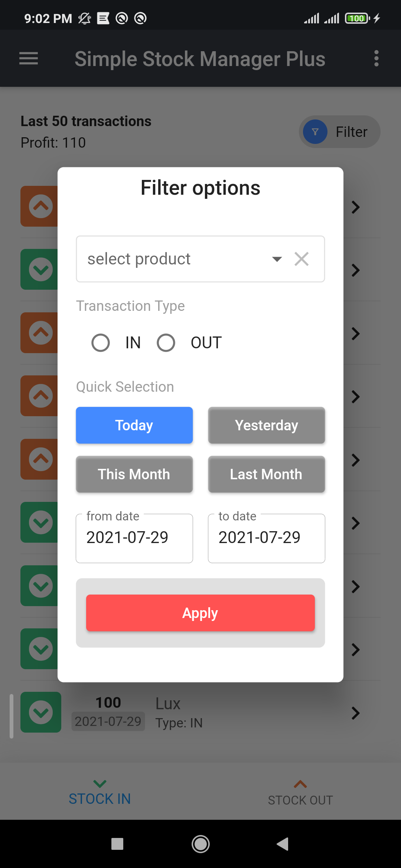This screenshot has width=401, height=868.
Task: Open the three-dot overflow menu
Action: 376,59
